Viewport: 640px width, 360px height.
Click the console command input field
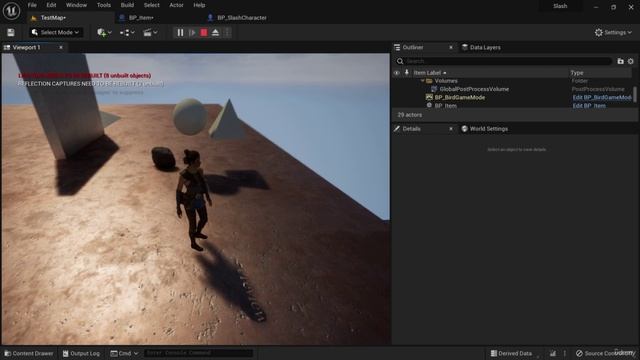click(x=198, y=353)
